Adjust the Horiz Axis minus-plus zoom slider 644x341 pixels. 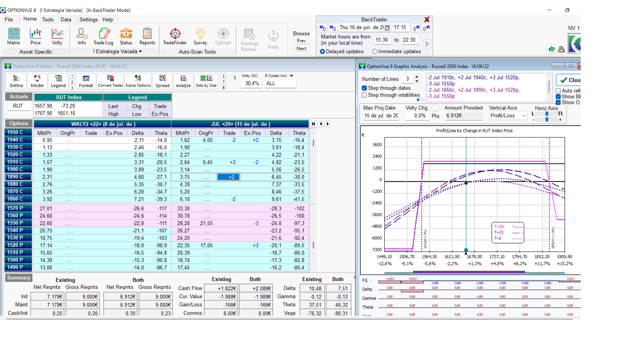(547, 120)
